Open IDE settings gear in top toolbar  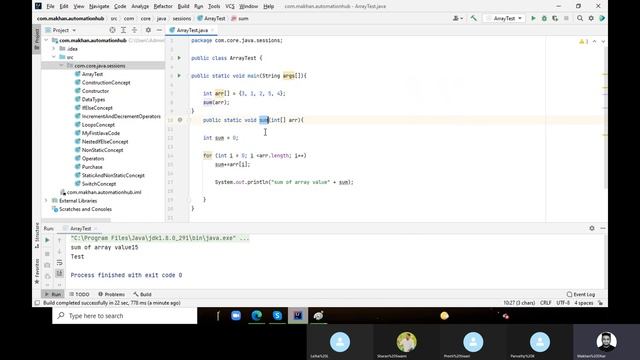[591, 18]
